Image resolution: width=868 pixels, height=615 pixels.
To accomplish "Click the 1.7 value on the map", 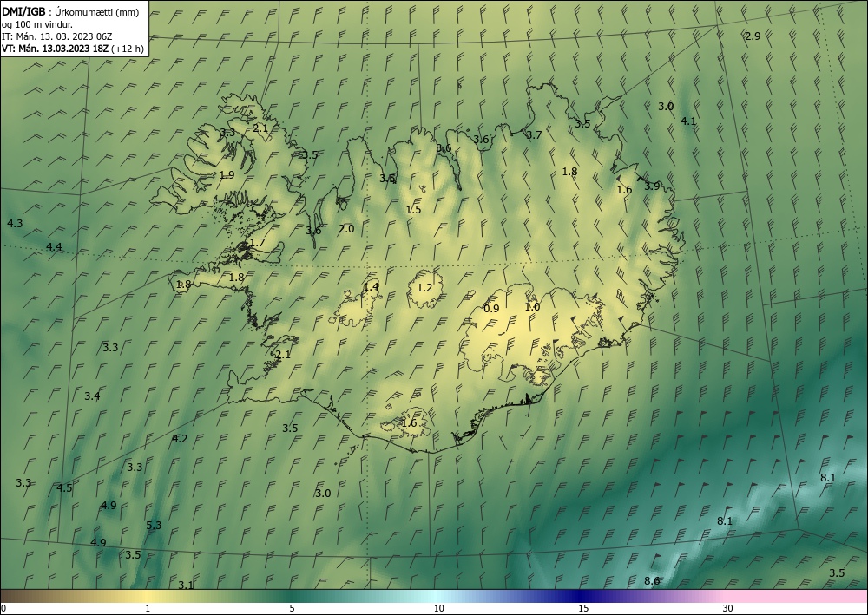I will point(258,243).
